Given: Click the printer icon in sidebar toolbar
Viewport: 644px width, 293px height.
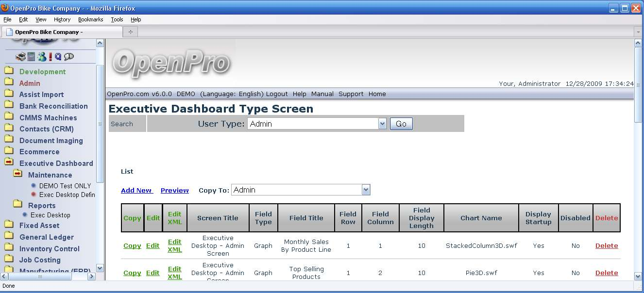Looking at the screenshot, I should click(20, 57).
